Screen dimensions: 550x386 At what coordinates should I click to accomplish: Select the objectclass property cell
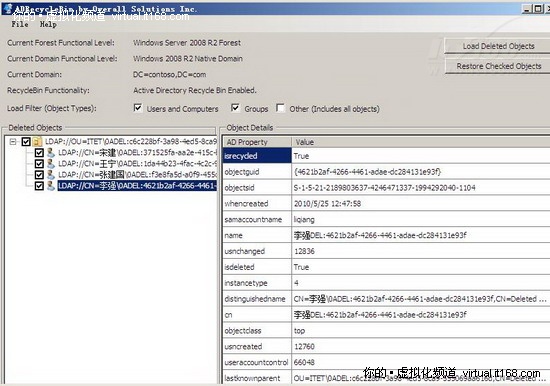257,331
